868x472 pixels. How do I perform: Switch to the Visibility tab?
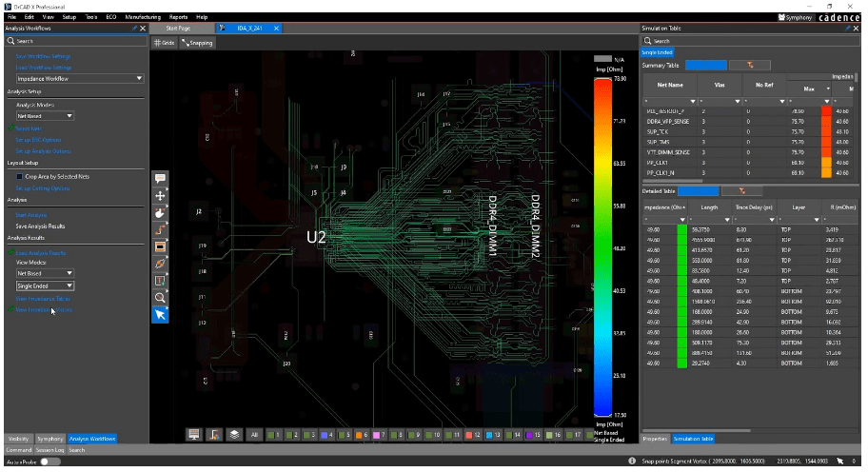[18, 439]
